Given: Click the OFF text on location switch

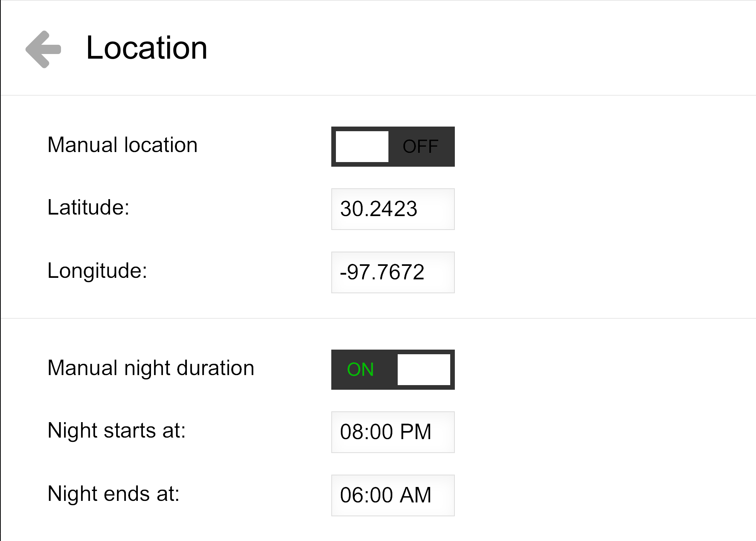Looking at the screenshot, I should click(x=420, y=147).
